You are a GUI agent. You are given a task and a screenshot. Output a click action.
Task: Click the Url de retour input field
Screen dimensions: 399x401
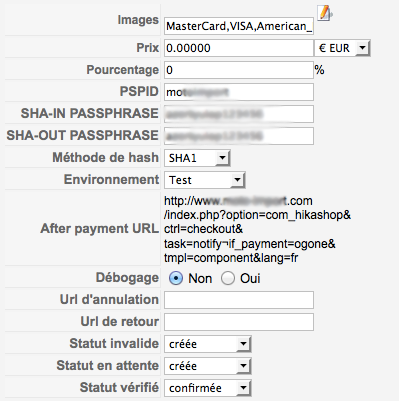[x=239, y=322]
